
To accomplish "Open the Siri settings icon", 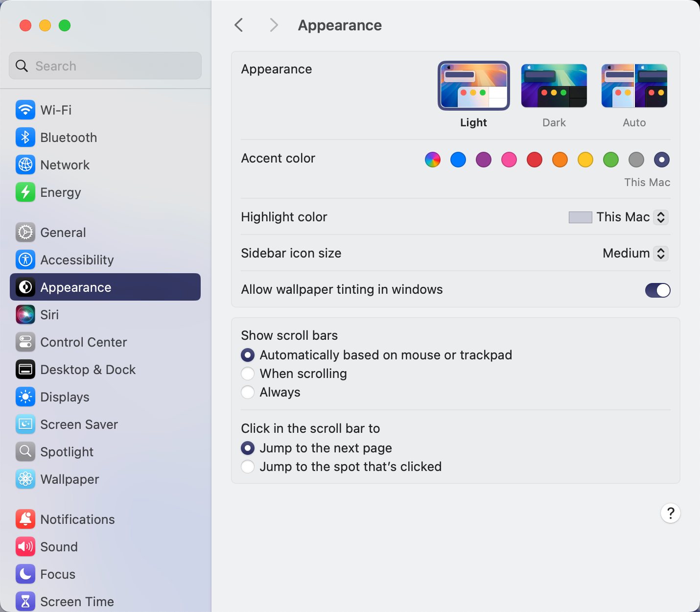I will [25, 315].
